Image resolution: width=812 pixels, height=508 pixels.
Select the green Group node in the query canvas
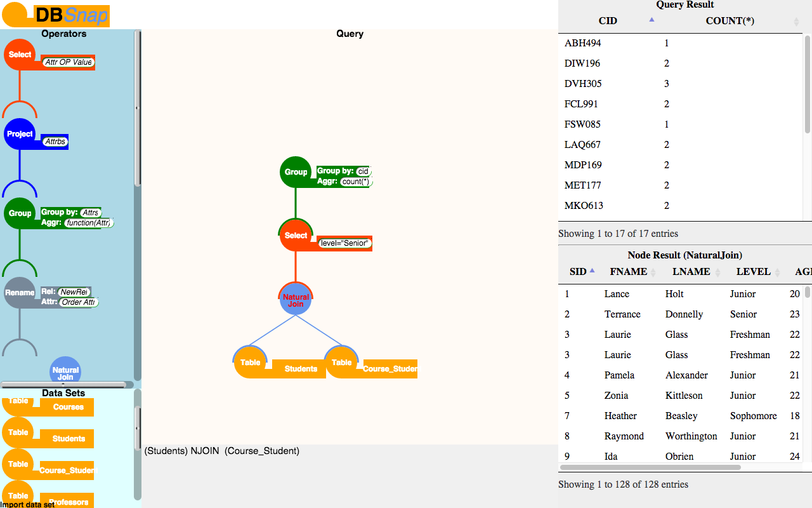pos(296,172)
